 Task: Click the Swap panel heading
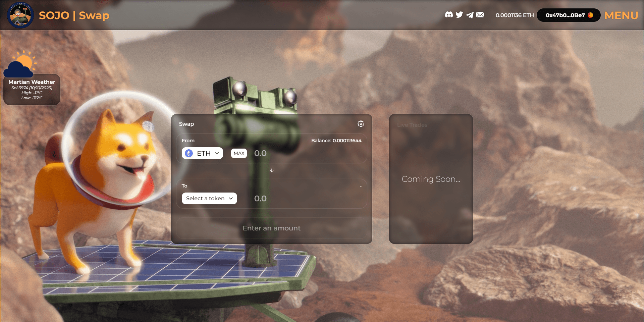click(x=186, y=124)
